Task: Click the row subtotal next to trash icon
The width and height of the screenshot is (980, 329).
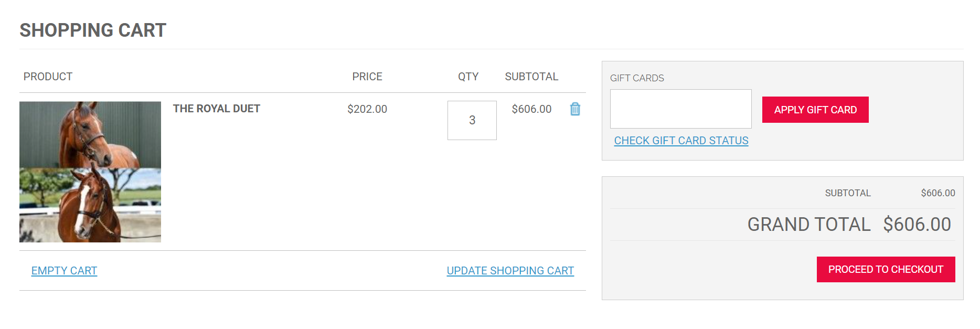Action: click(x=531, y=109)
